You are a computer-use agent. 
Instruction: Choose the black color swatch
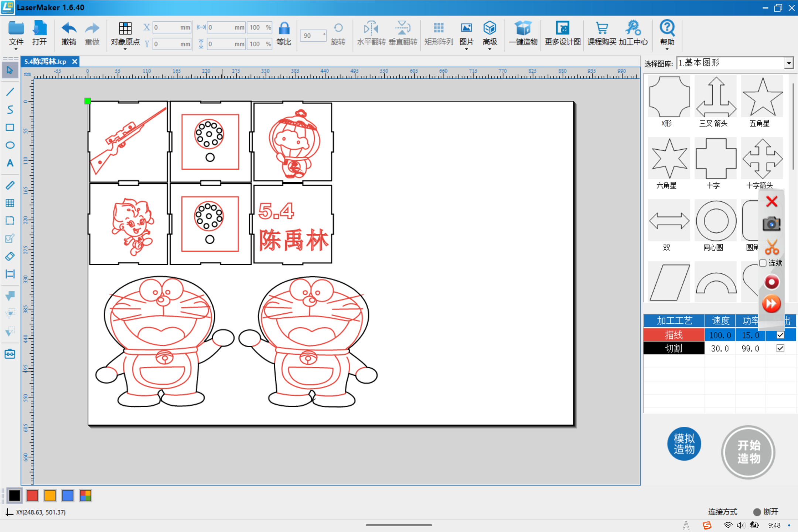click(14, 495)
